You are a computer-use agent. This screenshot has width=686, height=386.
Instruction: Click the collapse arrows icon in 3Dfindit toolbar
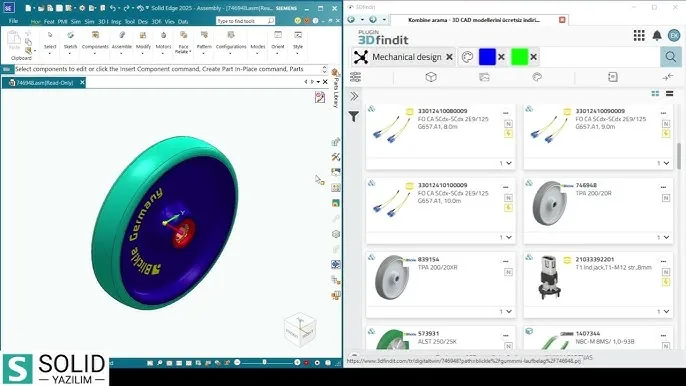[x=668, y=77]
